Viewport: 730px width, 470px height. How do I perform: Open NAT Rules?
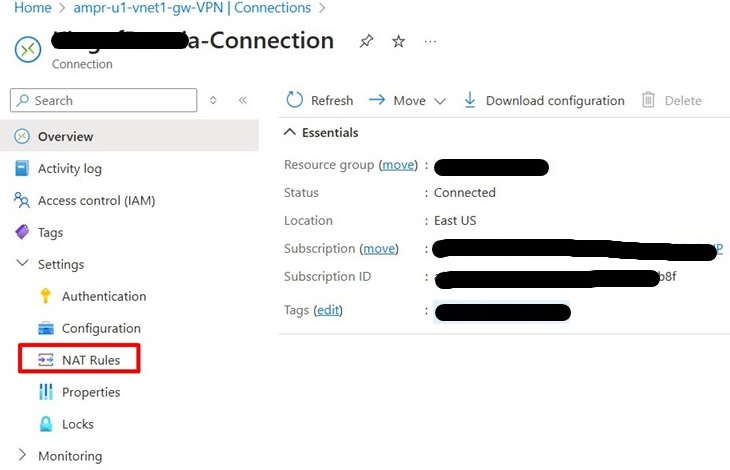(91, 360)
